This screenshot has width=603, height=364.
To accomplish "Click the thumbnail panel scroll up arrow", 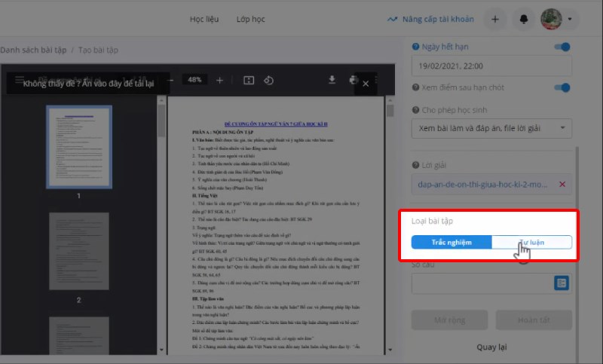I will click(x=161, y=100).
